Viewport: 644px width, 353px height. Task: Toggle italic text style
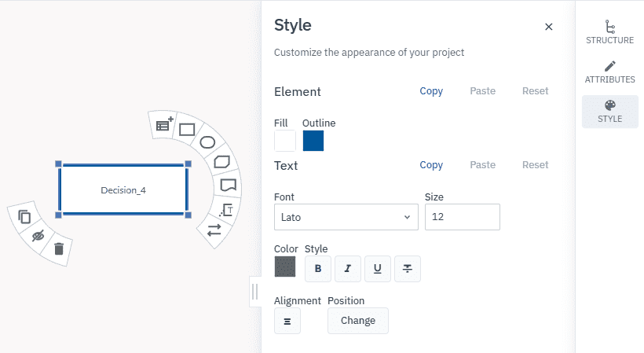348,269
